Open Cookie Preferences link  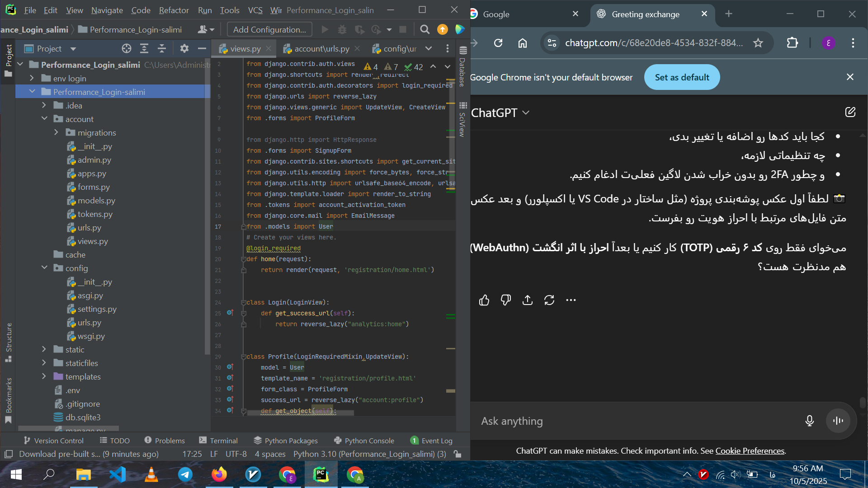[x=750, y=451]
